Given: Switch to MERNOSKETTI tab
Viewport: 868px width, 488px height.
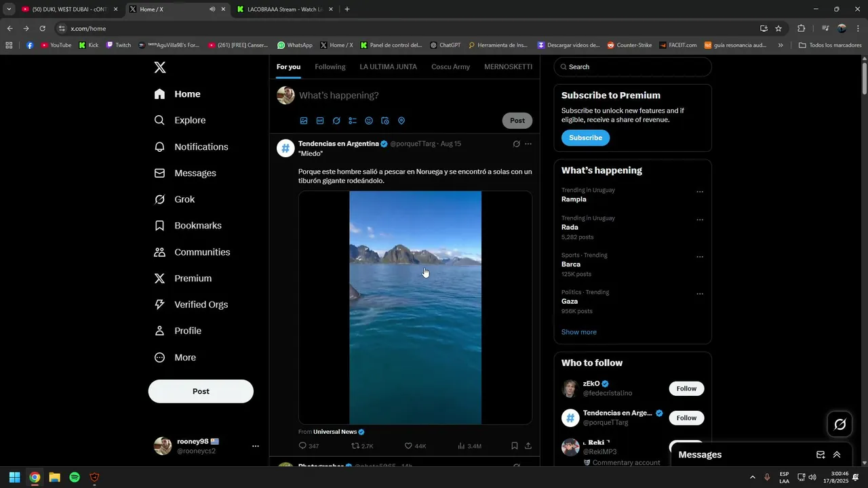Looking at the screenshot, I should pyautogui.click(x=509, y=67).
